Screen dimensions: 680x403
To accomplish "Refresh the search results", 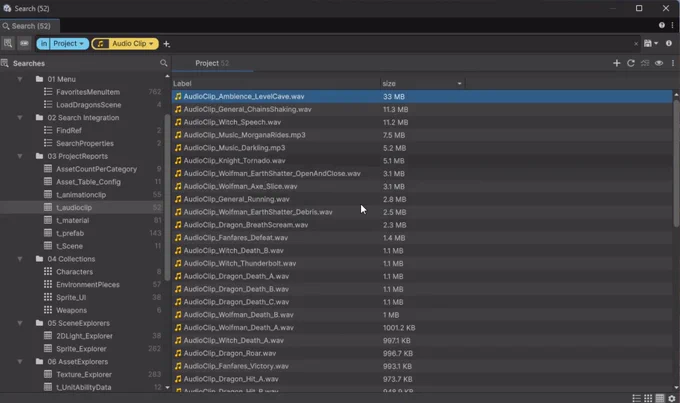I will pyautogui.click(x=631, y=63).
